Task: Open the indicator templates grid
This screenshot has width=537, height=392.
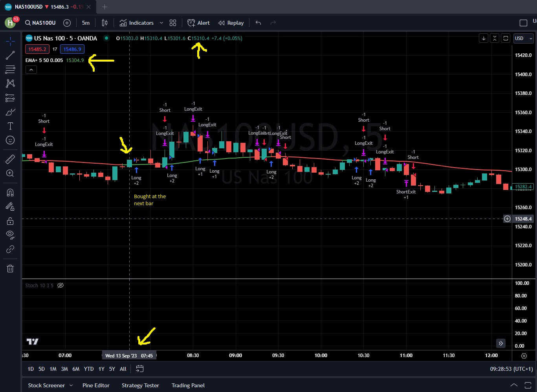Action: click(173, 23)
